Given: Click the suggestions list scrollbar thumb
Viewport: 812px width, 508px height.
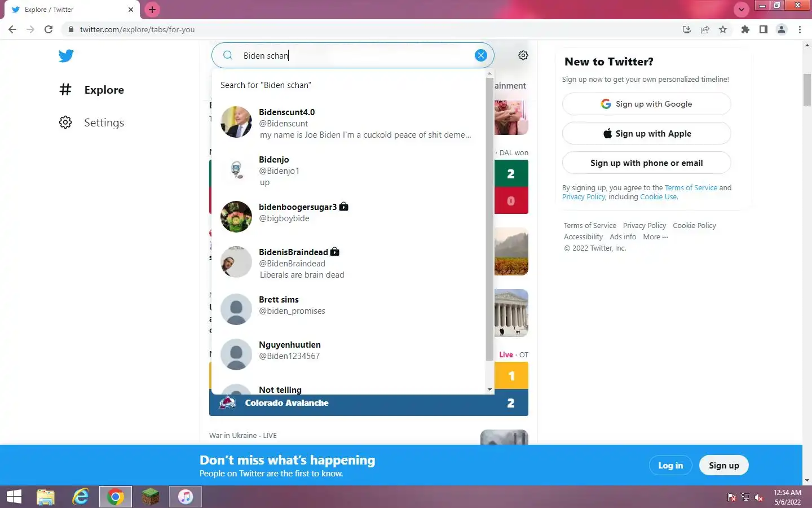Looking at the screenshot, I should (489, 219).
